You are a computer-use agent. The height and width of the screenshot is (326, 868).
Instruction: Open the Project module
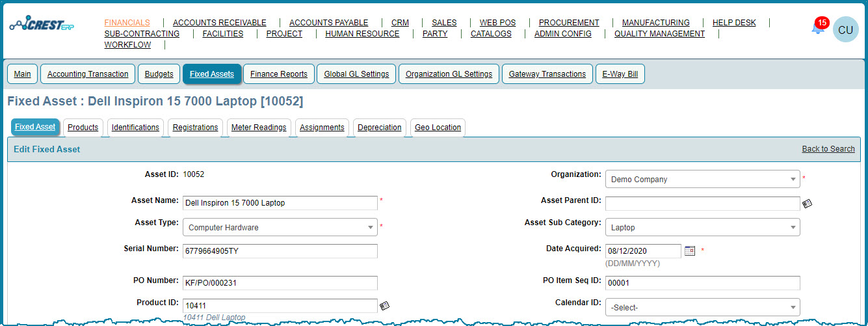(x=284, y=33)
